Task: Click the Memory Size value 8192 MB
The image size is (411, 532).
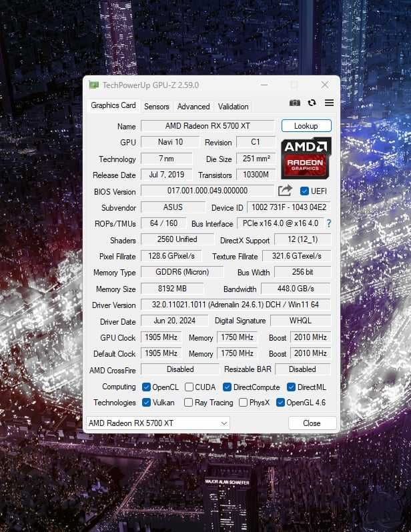Action: click(x=172, y=289)
